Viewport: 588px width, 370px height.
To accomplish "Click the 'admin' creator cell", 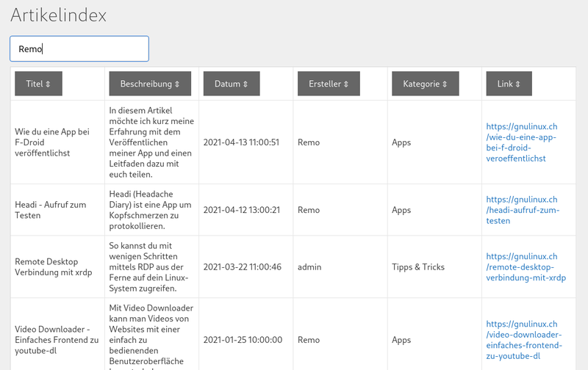I will coord(309,267).
